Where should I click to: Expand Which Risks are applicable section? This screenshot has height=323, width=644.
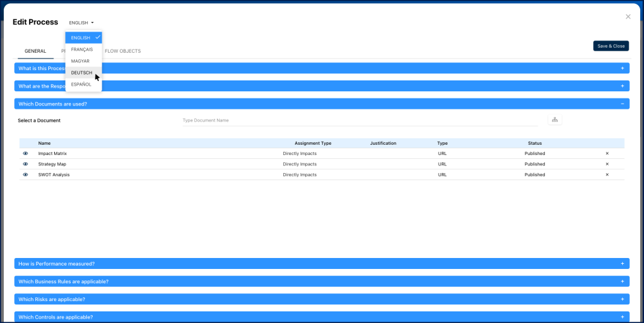click(321, 299)
